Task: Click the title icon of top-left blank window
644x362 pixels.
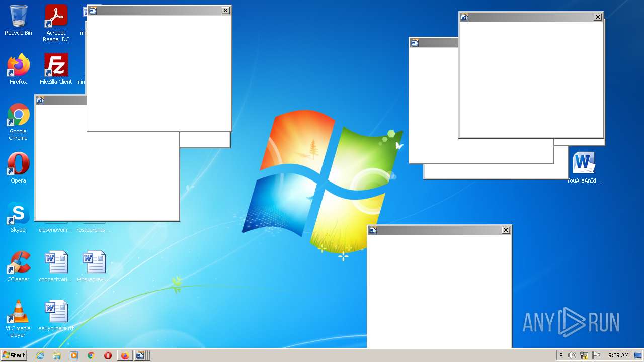Action: (x=93, y=10)
